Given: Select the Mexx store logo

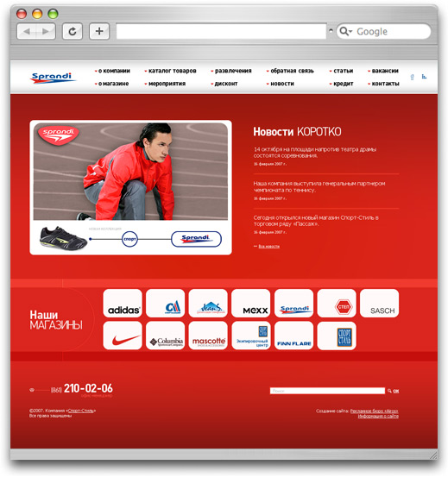Looking at the screenshot, I should (x=251, y=304).
